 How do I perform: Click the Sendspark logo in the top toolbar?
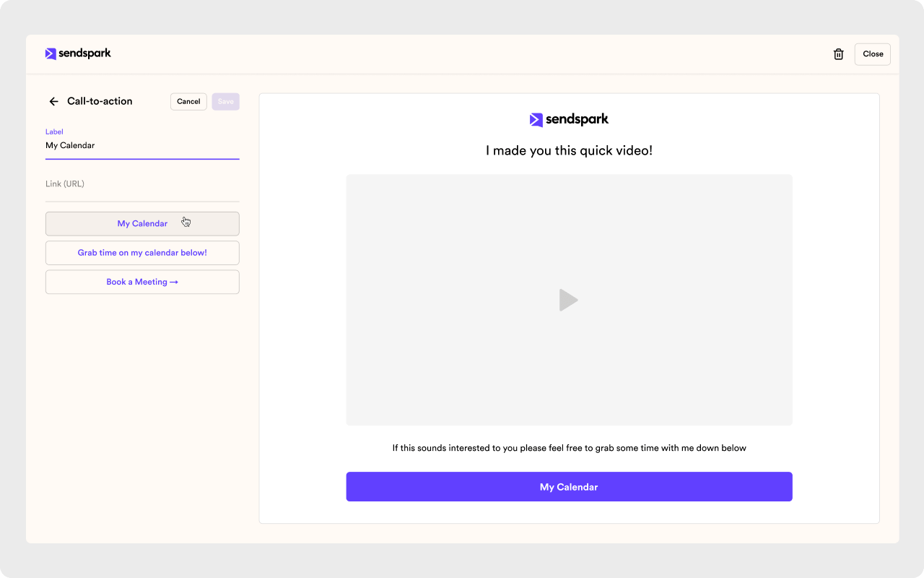click(x=78, y=53)
